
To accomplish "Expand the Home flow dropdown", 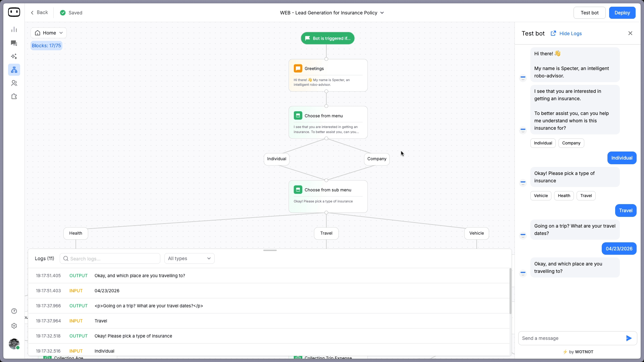I will point(49,33).
